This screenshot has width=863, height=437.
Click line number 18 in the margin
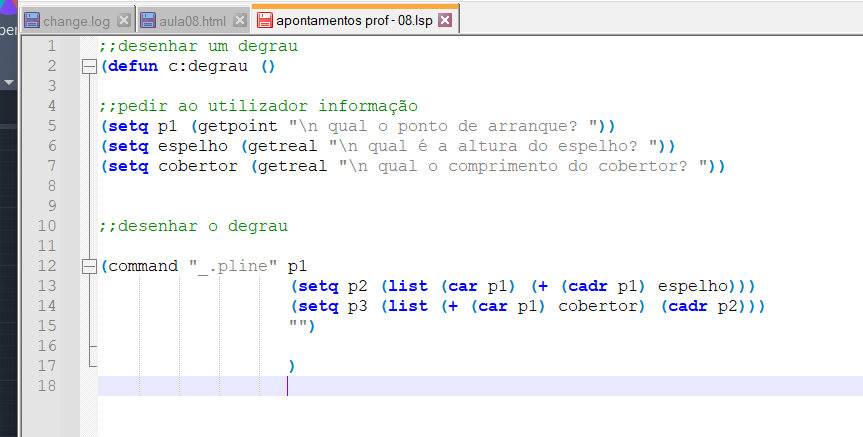47,386
